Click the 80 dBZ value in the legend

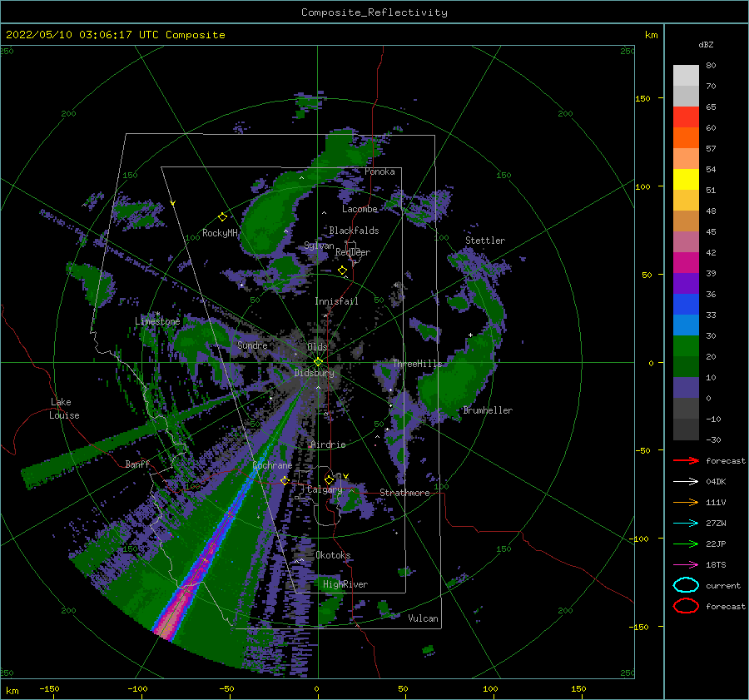[711, 66]
